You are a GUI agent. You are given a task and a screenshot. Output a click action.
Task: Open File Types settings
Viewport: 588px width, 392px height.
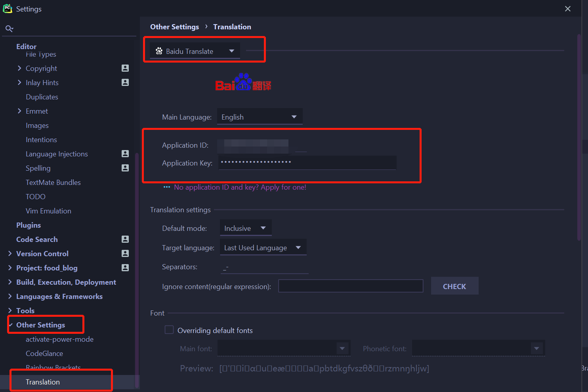tap(41, 54)
